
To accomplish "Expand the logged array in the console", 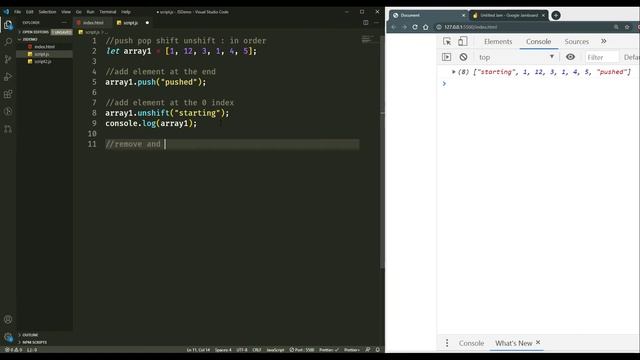I will coord(453,72).
